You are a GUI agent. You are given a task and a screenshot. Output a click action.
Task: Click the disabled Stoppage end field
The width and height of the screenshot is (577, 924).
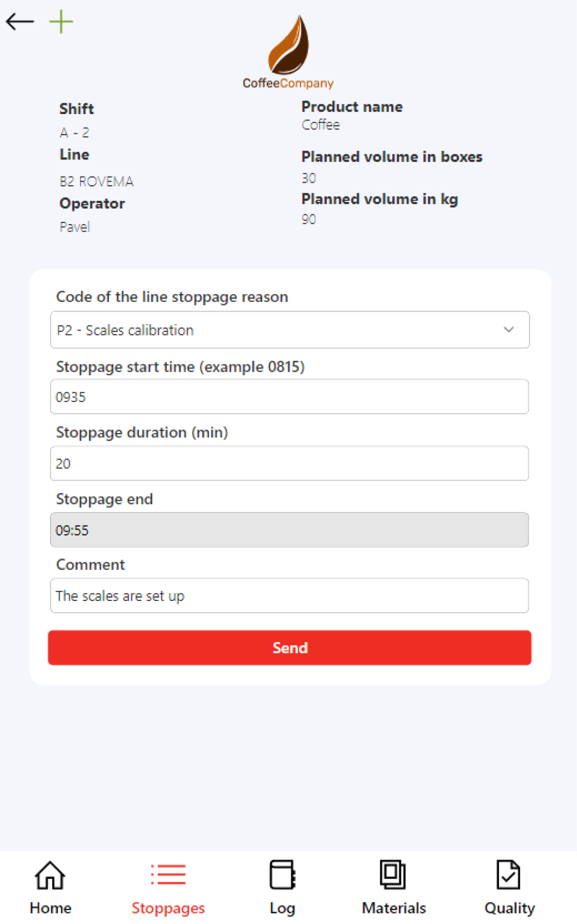[290, 530]
